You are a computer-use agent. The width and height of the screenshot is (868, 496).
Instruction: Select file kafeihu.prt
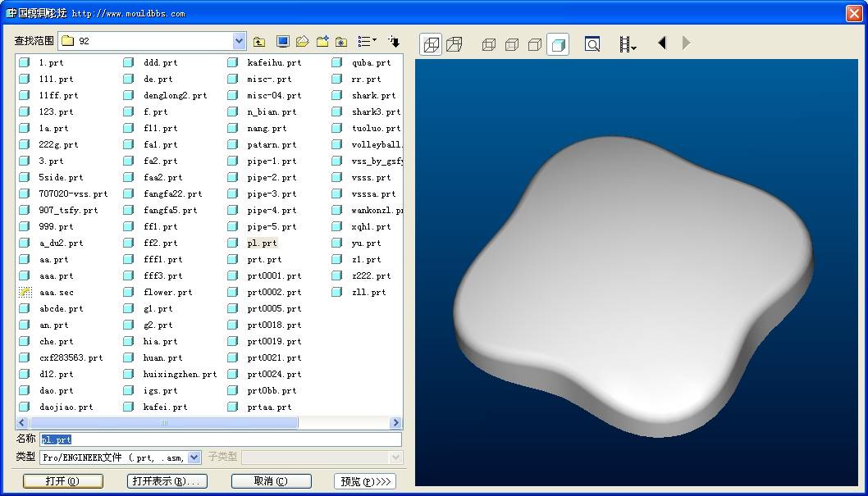point(274,63)
